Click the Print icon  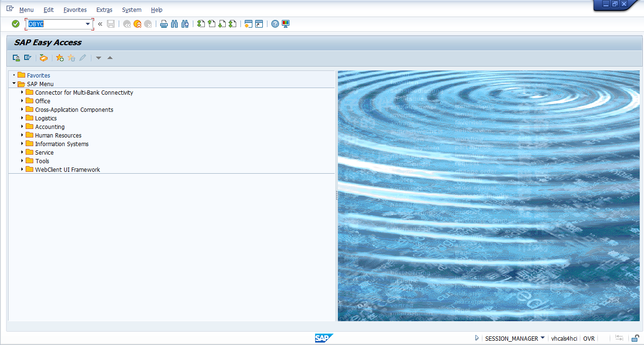click(x=164, y=24)
